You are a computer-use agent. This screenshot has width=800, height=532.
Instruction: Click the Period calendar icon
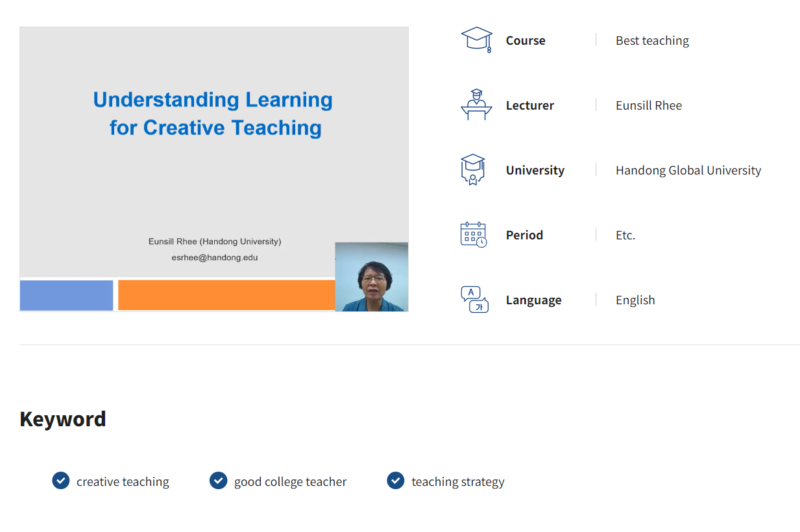474,234
